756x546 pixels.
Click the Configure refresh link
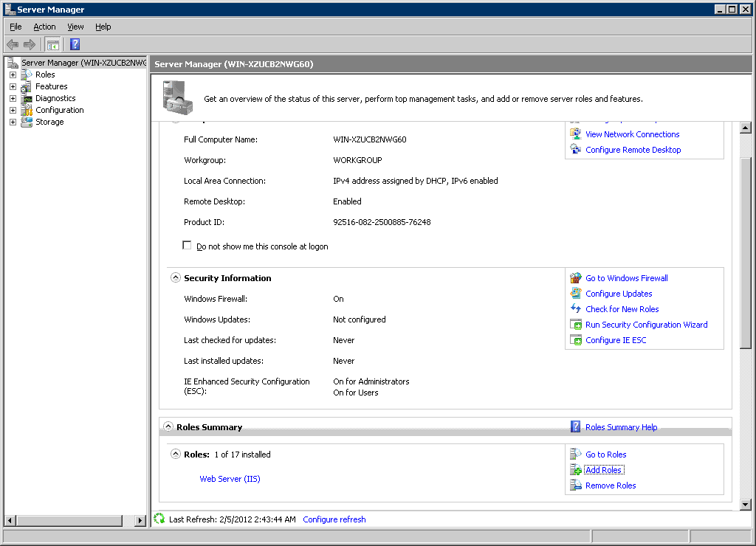(x=334, y=519)
